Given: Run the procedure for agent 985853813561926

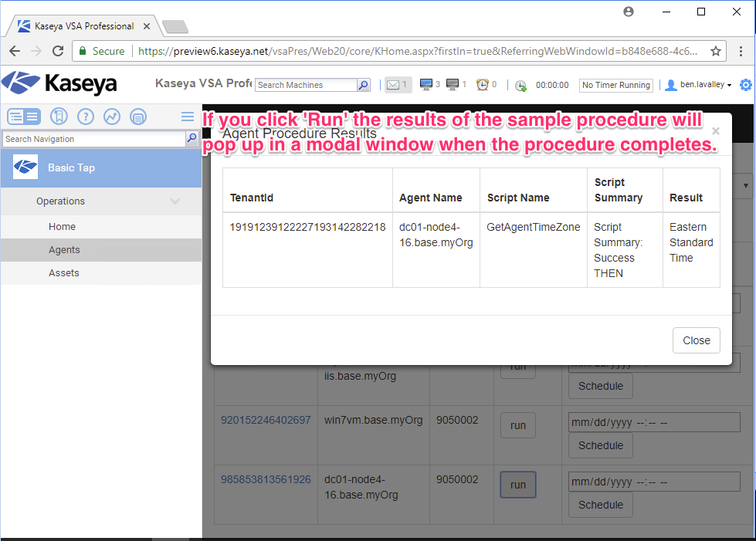Looking at the screenshot, I should pyautogui.click(x=518, y=485).
